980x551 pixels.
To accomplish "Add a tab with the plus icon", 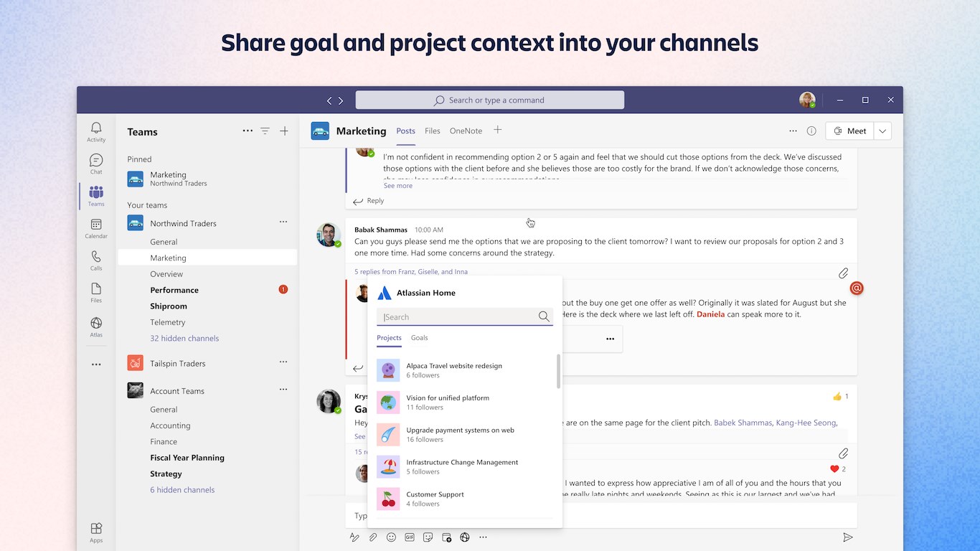I will [497, 130].
